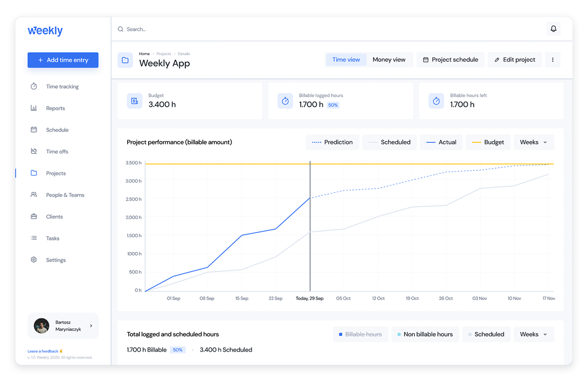Image resolution: width=588 pixels, height=380 pixels.
Task: Open the Settings gear icon
Action: pyautogui.click(x=34, y=260)
